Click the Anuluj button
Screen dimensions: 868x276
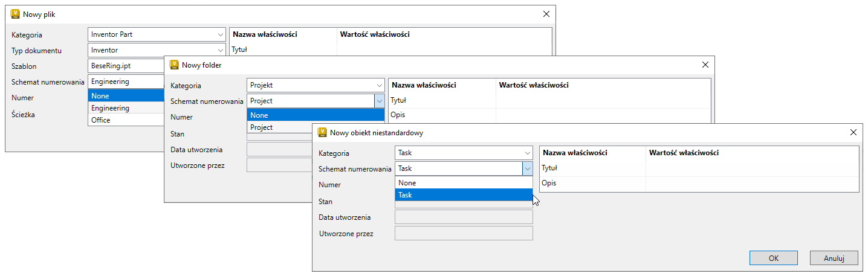point(834,258)
